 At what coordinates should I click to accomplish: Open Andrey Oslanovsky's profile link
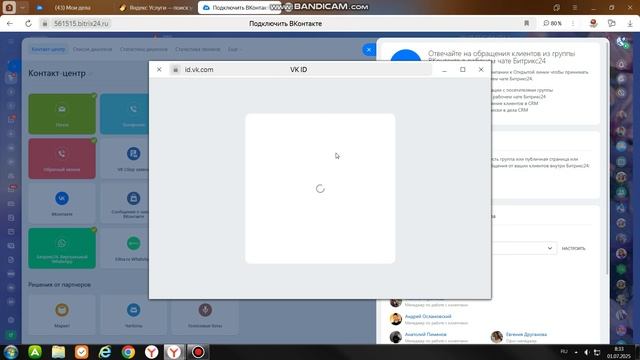[428, 316]
